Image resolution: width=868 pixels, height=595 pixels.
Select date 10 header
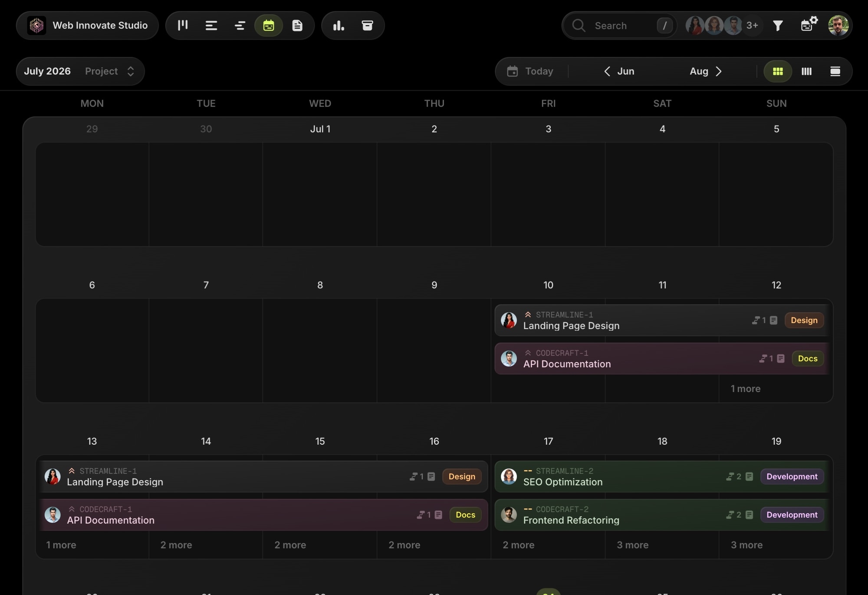click(x=548, y=285)
